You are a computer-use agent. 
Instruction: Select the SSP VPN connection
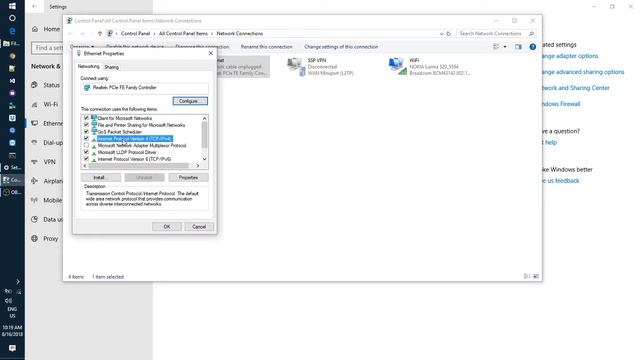(321, 67)
